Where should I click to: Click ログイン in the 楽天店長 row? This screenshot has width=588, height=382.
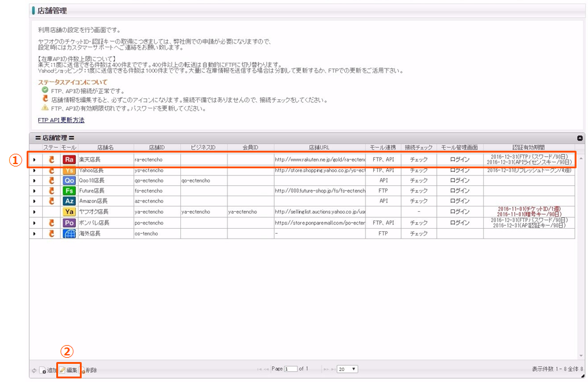coord(460,159)
